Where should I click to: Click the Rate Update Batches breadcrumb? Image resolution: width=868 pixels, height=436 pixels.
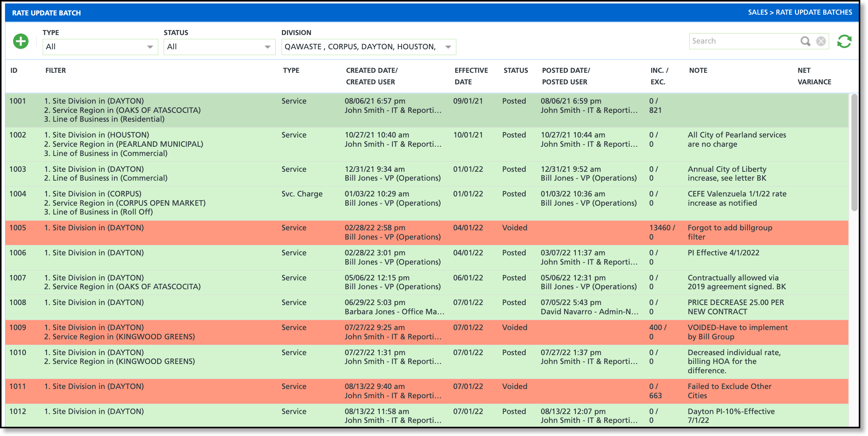(813, 12)
